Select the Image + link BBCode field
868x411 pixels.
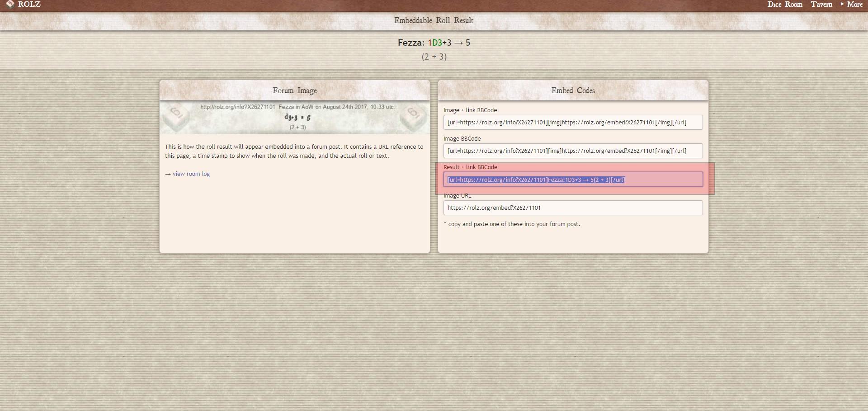(x=572, y=123)
